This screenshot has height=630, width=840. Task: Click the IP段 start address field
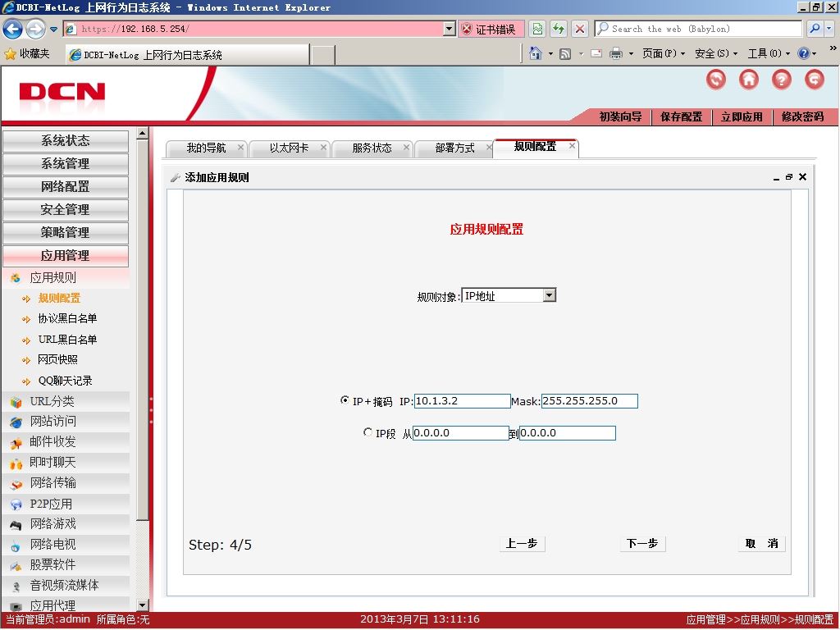click(461, 433)
